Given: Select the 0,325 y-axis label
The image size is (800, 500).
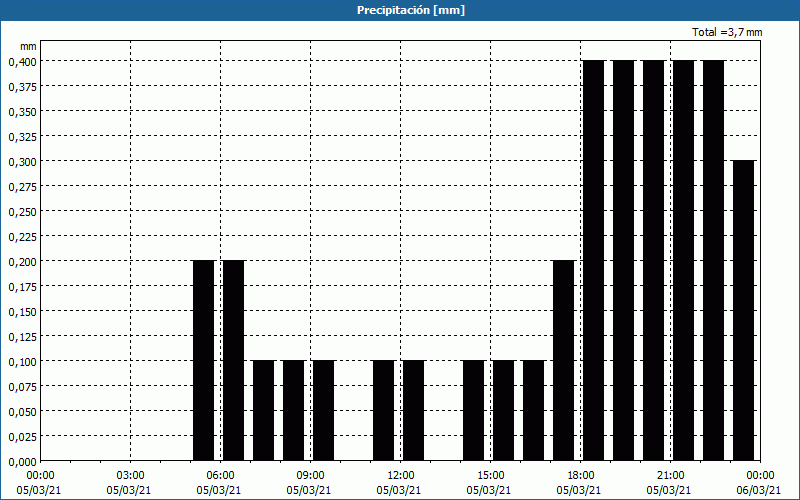Looking at the screenshot, I should (x=22, y=137).
